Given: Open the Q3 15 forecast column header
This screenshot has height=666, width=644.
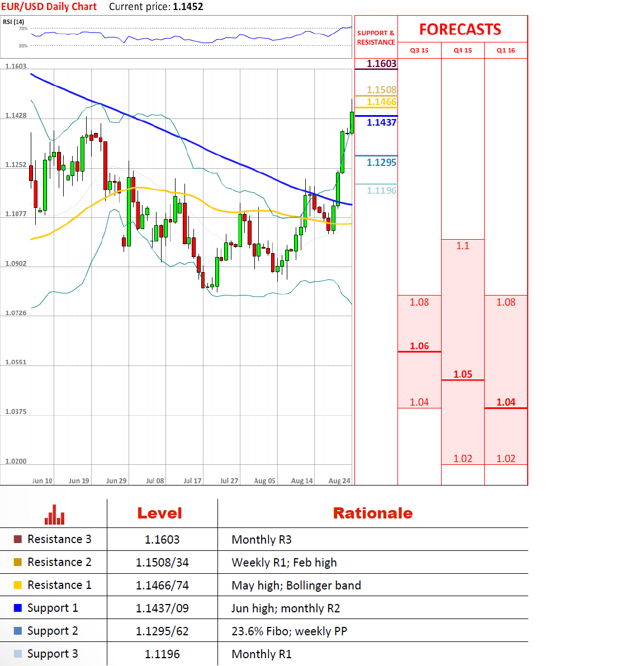Looking at the screenshot, I should (419, 50).
